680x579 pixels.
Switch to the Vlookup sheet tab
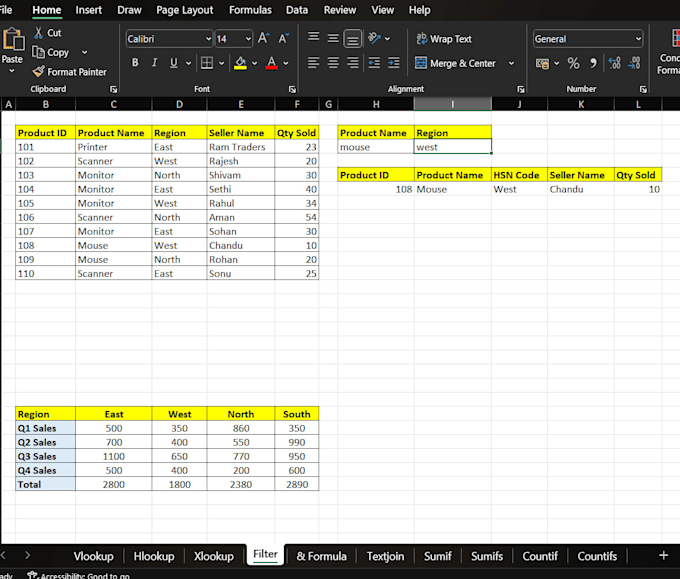pos(94,556)
